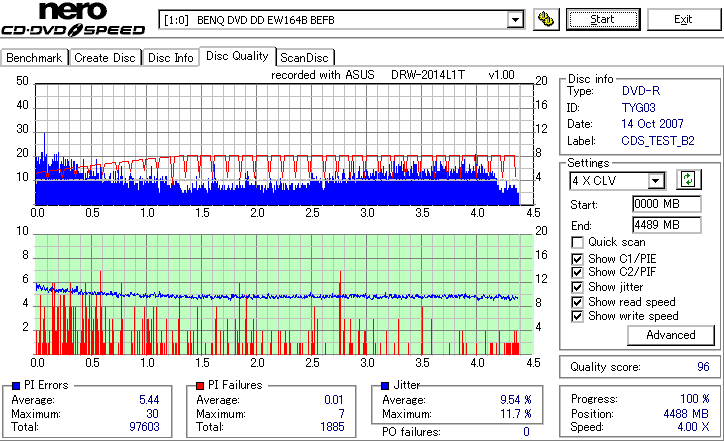Click the disc type value DVD-R
724x441 pixels.
click(641, 91)
